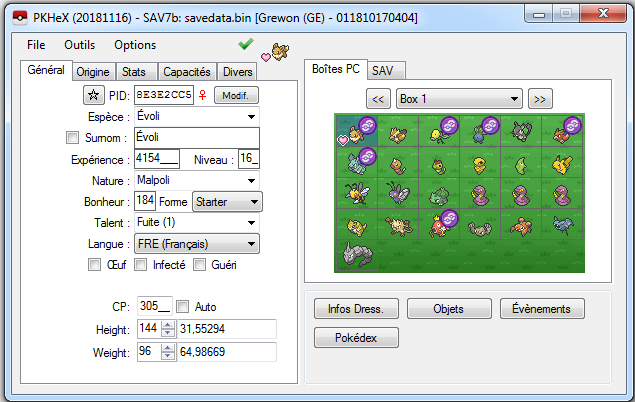The width and height of the screenshot is (635, 402).
Task: Enable the Surnom nickname checkbox
Action: tap(72, 138)
